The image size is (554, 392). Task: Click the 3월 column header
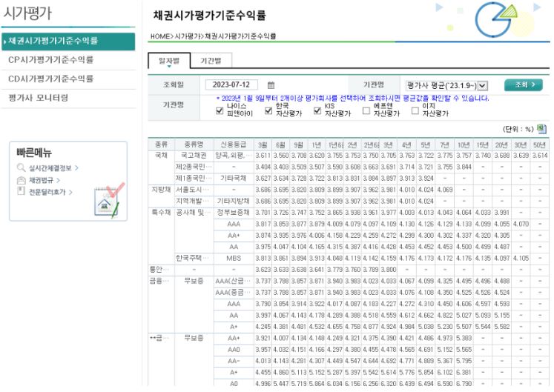(x=263, y=144)
